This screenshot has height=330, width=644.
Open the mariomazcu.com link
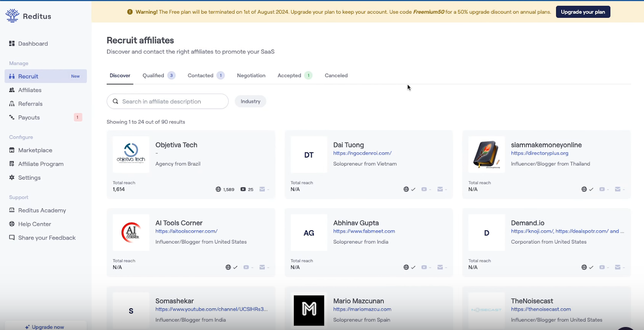click(x=362, y=309)
